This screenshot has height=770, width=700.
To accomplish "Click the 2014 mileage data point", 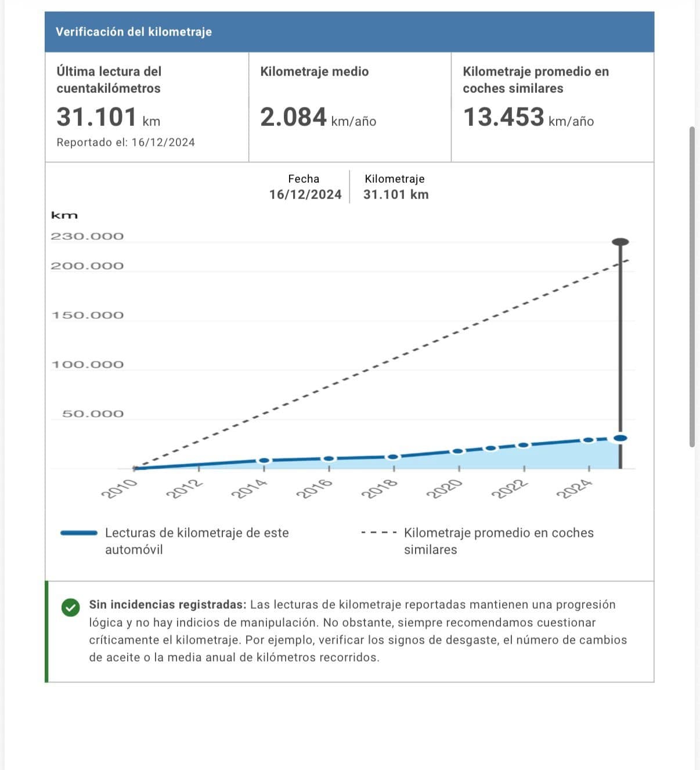I will tap(264, 460).
